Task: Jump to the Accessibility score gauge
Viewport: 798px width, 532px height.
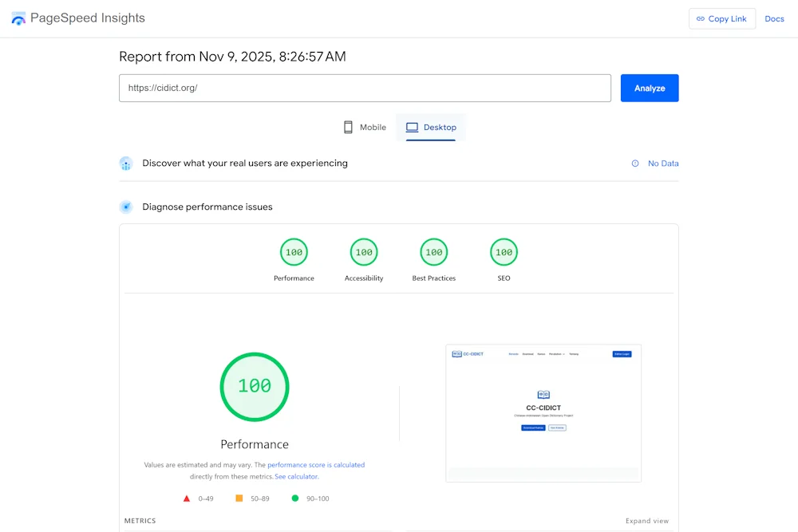Action: (364, 253)
